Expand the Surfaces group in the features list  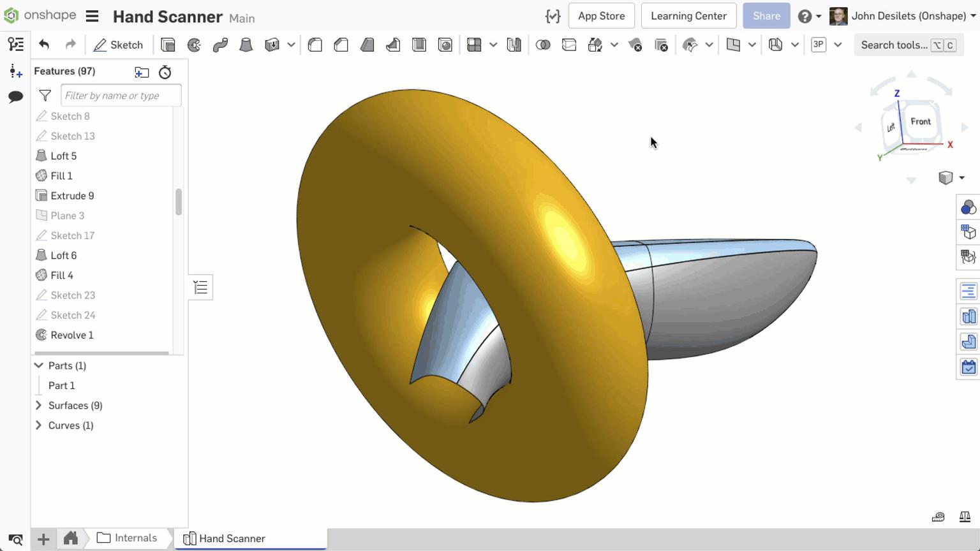pos(38,405)
